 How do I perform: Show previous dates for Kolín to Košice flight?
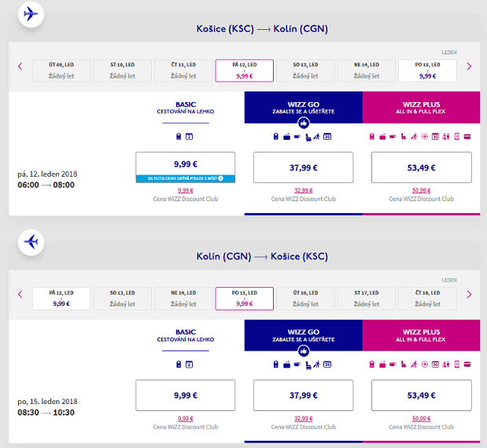pos(20,294)
